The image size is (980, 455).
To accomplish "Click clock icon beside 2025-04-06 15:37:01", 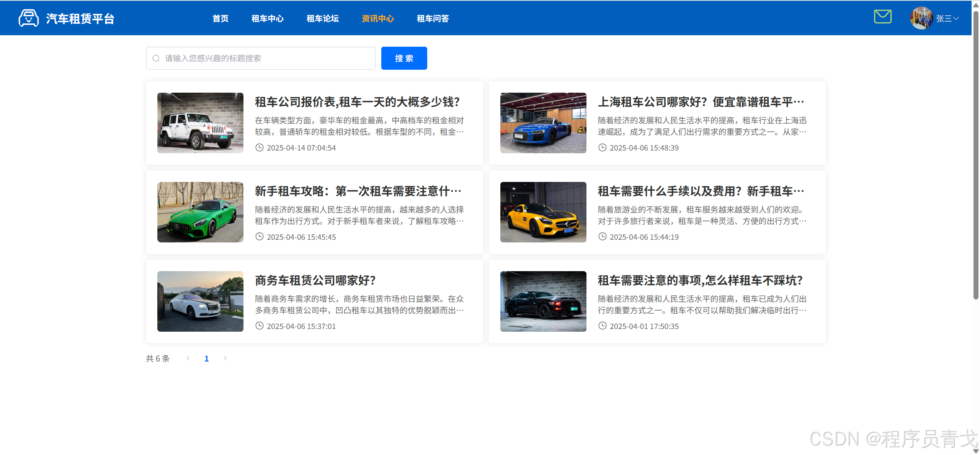I will [x=260, y=326].
